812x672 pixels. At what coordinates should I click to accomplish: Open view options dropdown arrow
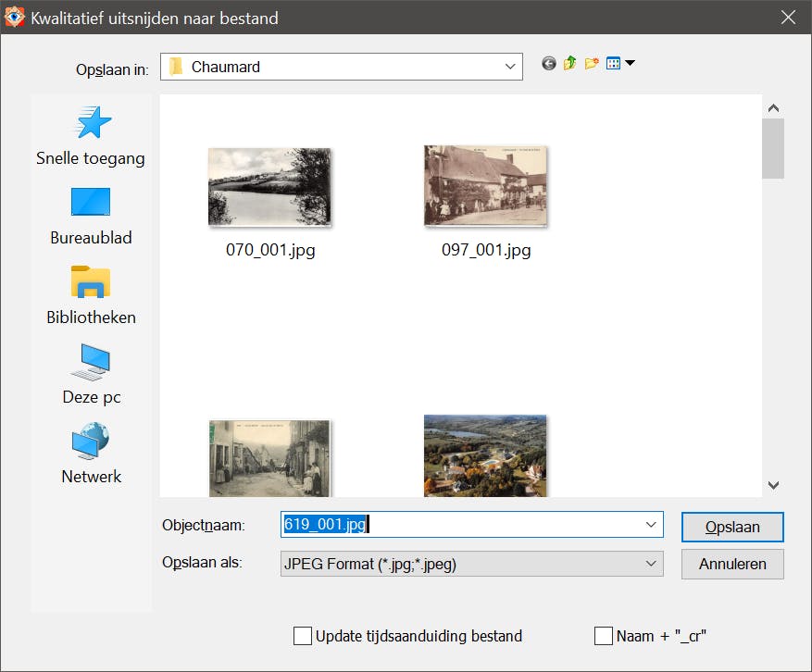pos(630,63)
